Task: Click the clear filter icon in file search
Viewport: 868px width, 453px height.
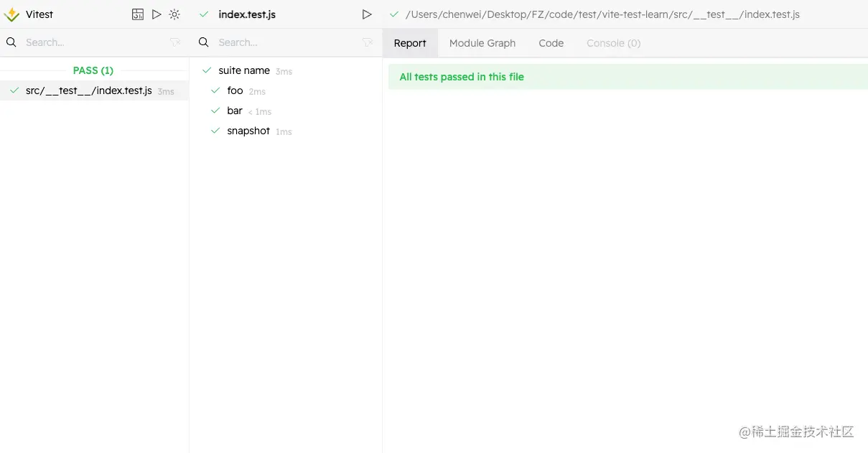Action: (175, 42)
